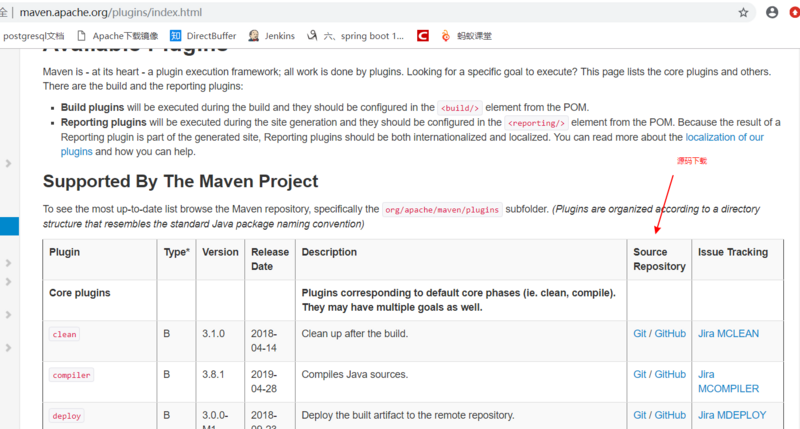This screenshot has height=429, width=800.
Task: Click the org/apache/maven/plugins code text
Action: tap(442, 210)
